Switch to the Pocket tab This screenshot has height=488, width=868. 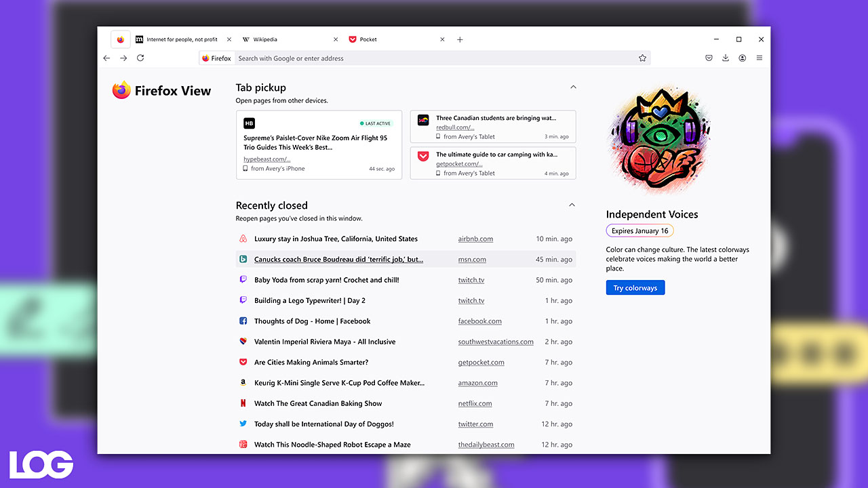click(368, 39)
